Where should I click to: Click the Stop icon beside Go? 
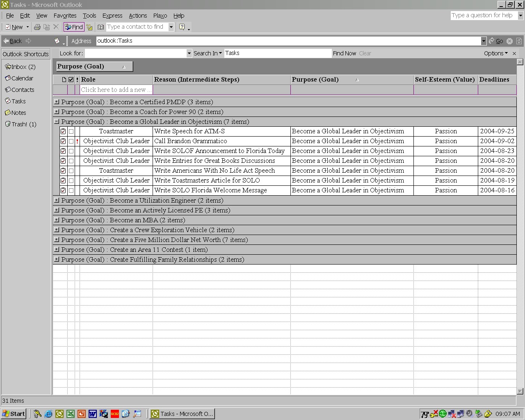click(x=509, y=41)
